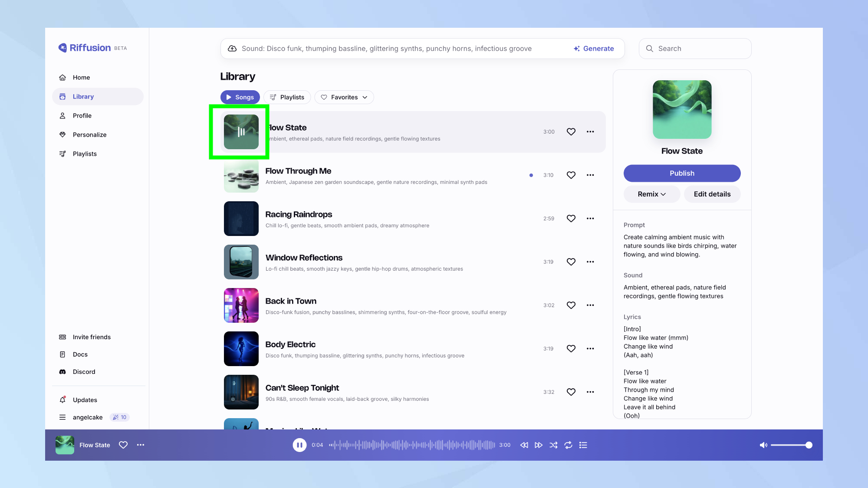Screen dimensions: 868x488
Task: Click the volume speaker icon
Action: click(x=763, y=445)
